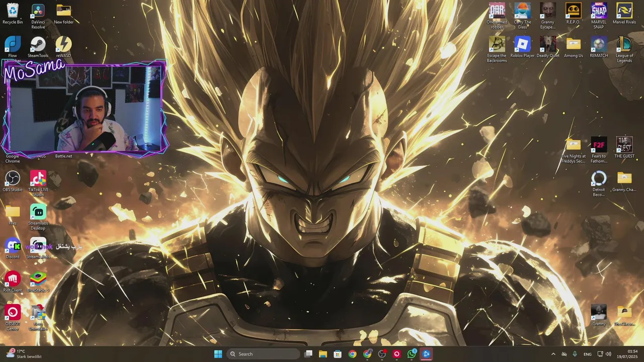
Task: Switch to OBSBOT Center on the taskbar
Action: [396, 354]
